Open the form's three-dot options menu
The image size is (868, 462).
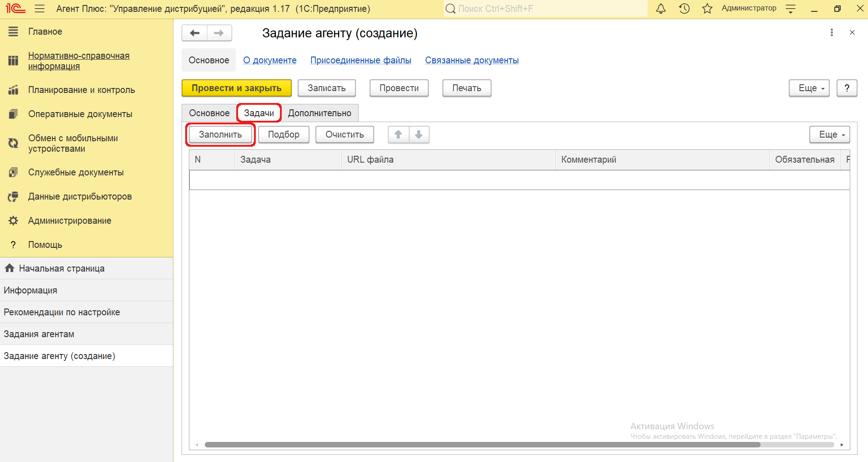pyautogui.click(x=832, y=32)
